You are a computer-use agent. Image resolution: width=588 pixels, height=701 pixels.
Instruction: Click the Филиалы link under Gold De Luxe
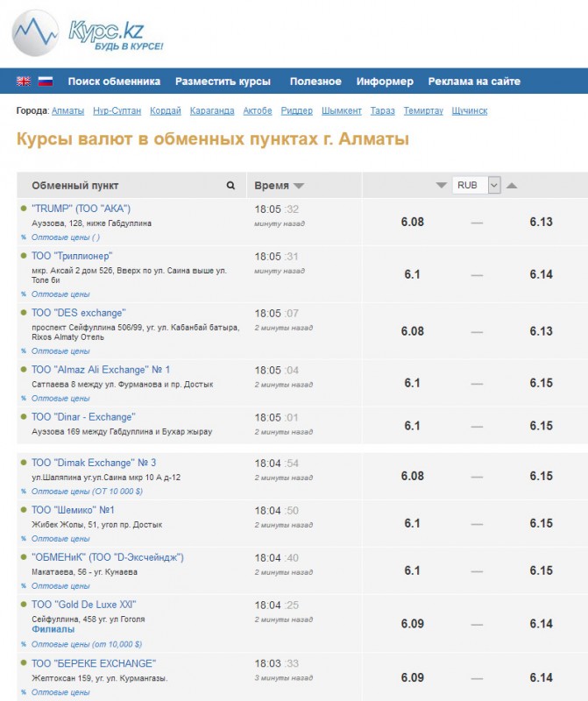[x=53, y=629]
